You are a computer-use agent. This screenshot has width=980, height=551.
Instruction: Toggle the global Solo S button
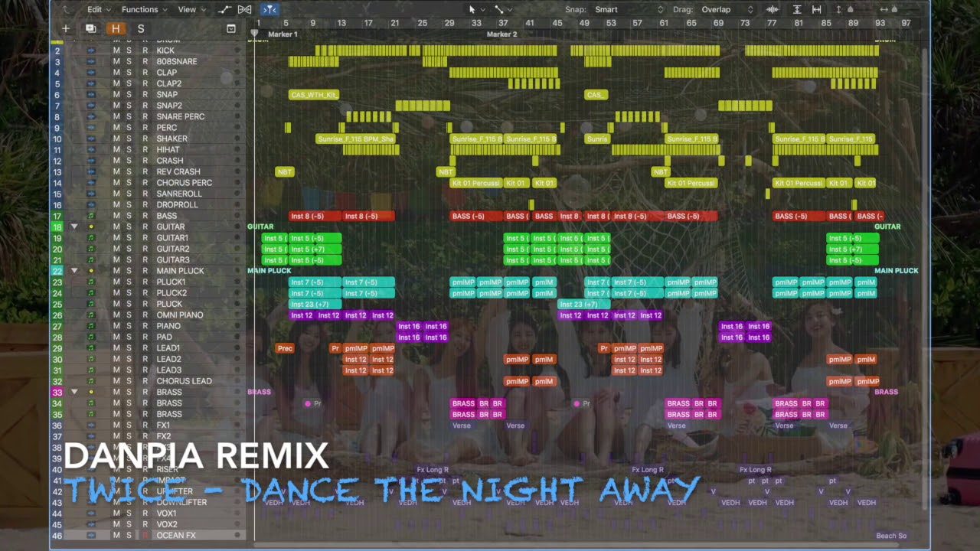point(141,28)
